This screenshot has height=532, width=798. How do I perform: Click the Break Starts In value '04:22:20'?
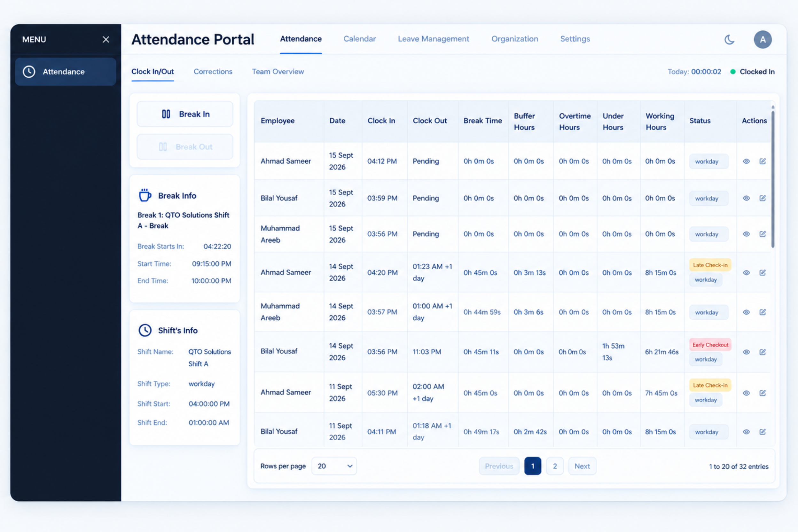(217, 247)
